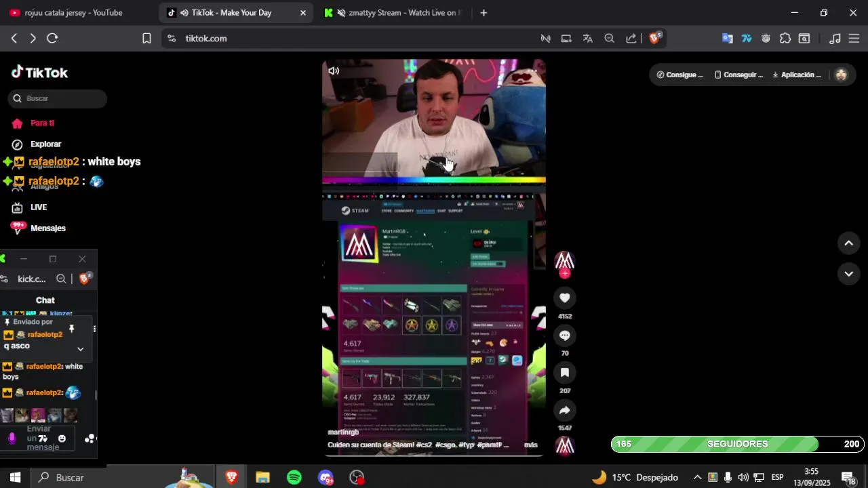Like the video with the heart icon
The height and width of the screenshot is (488, 868).
pyautogui.click(x=564, y=298)
